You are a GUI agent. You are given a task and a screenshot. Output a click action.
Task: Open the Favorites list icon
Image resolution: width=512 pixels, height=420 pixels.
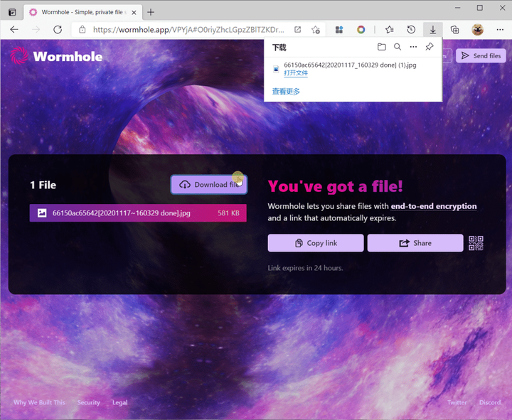click(x=389, y=30)
